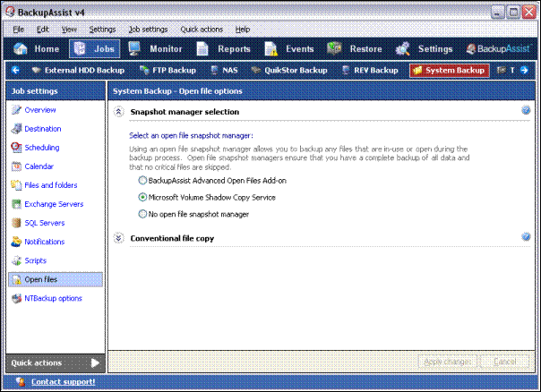This screenshot has height=392, width=541.
Task: Click the SQL Servers database icon
Action: 16,223
